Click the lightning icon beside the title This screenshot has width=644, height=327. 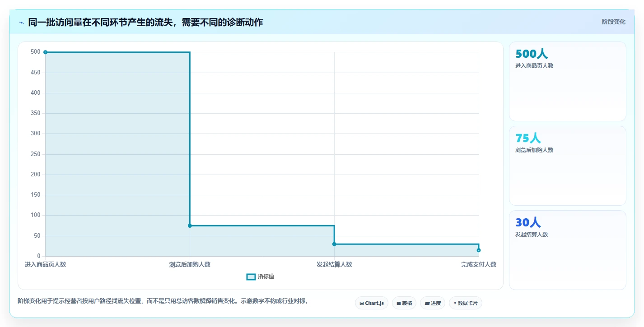click(22, 23)
